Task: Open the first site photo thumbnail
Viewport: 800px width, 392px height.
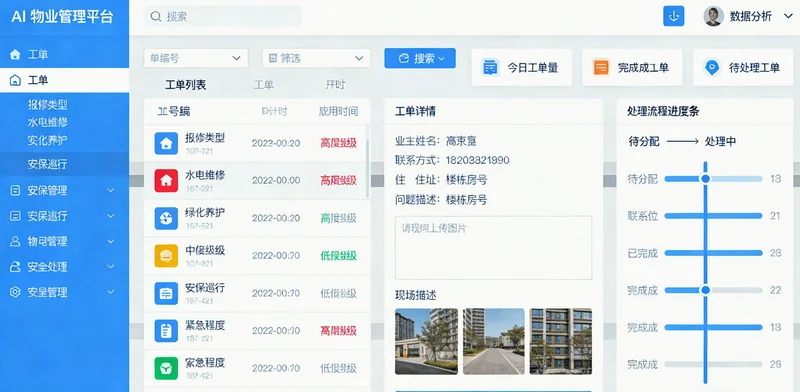Action: tap(426, 341)
